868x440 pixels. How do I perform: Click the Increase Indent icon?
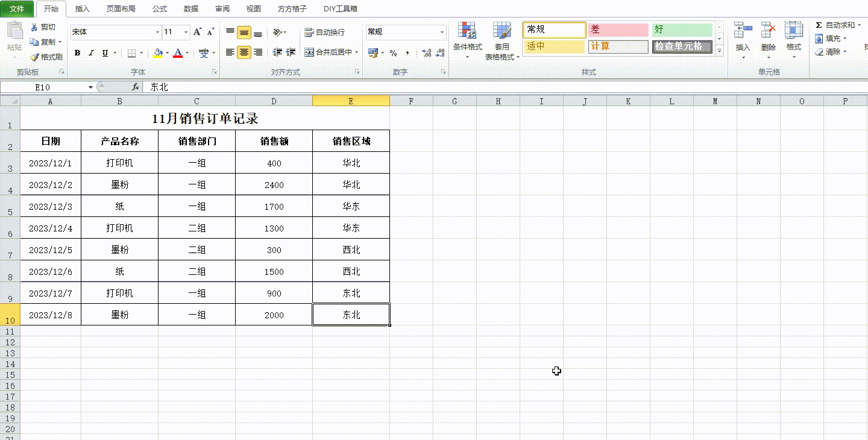[x=291, y=52]
